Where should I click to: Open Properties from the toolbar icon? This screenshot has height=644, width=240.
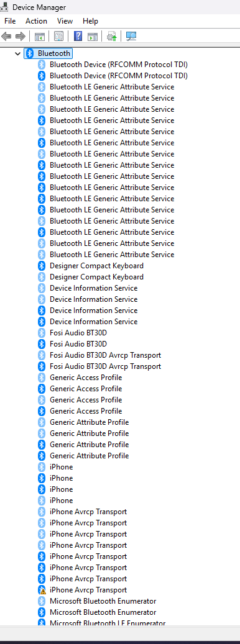[59, 37]
